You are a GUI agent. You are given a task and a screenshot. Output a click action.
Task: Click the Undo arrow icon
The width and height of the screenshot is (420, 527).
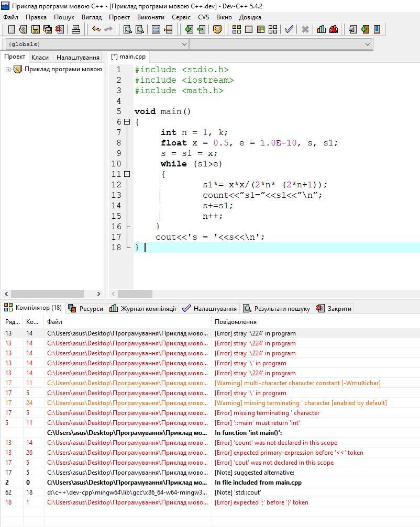(x=96, y=30)
